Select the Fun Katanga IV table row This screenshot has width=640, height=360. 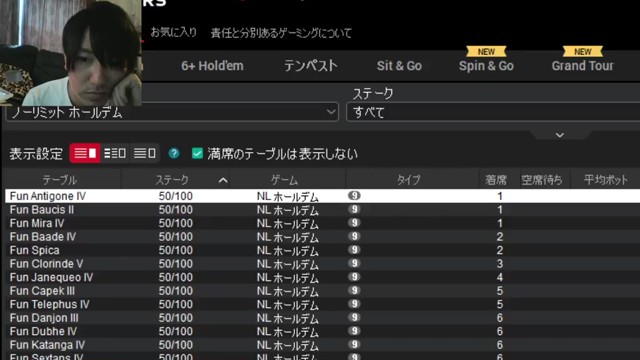322,344
